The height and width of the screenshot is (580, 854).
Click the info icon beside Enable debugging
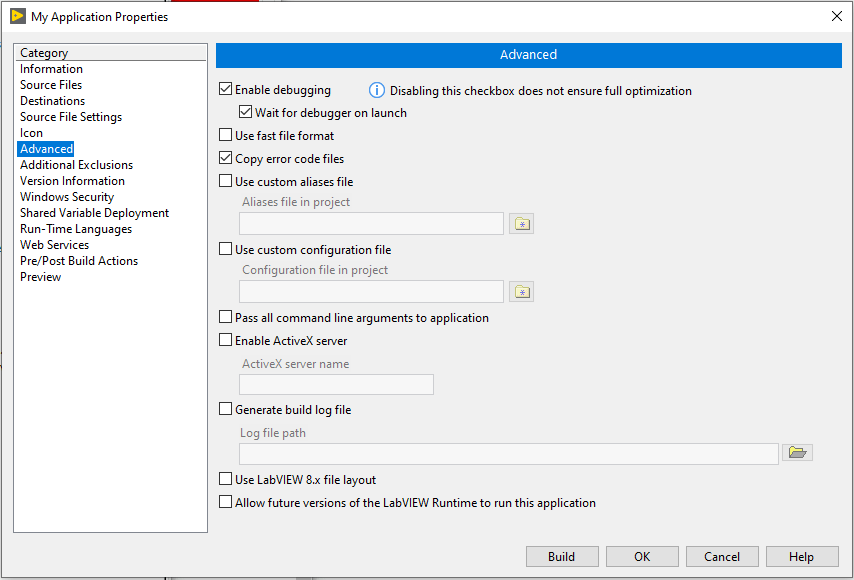coord(377,90)
